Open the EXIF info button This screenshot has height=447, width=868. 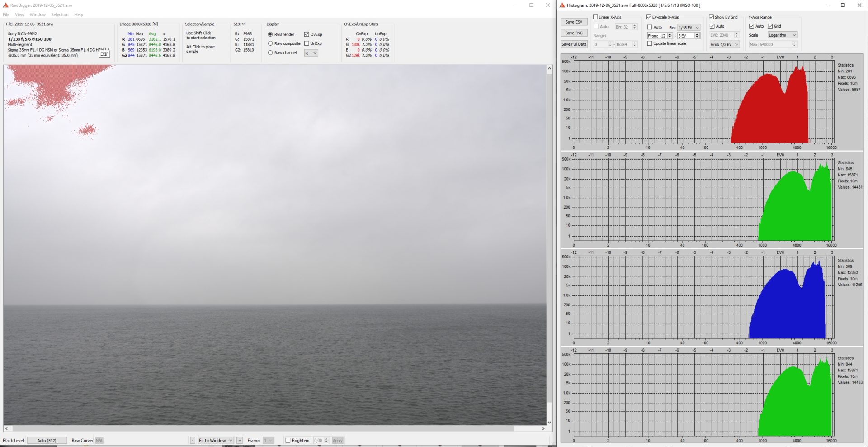point(104,54)
